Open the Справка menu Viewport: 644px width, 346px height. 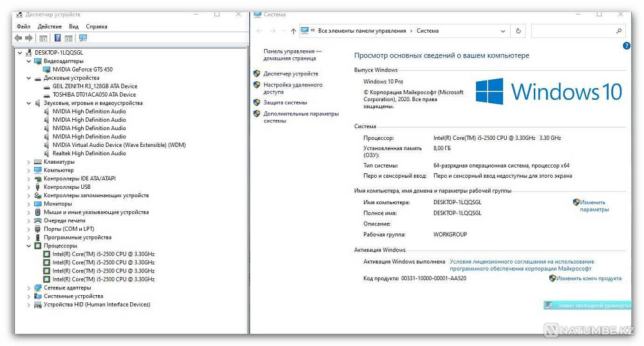click(x=97, y=26)
